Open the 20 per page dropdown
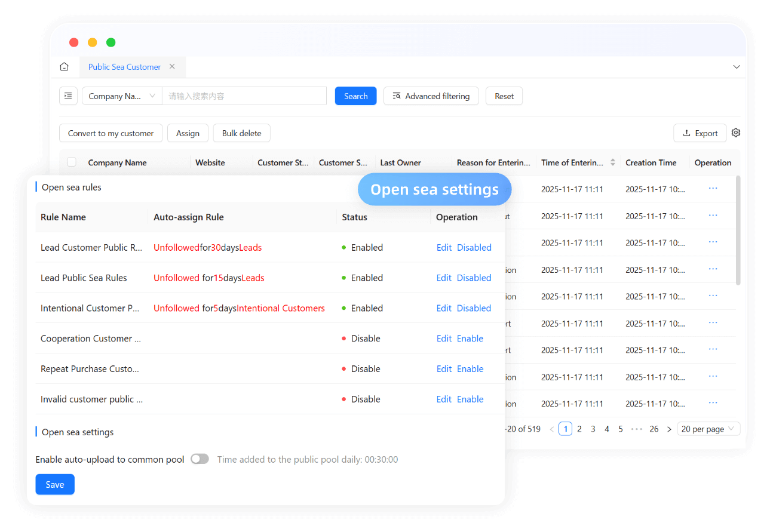The image size is (770, 532). [708, 428]
